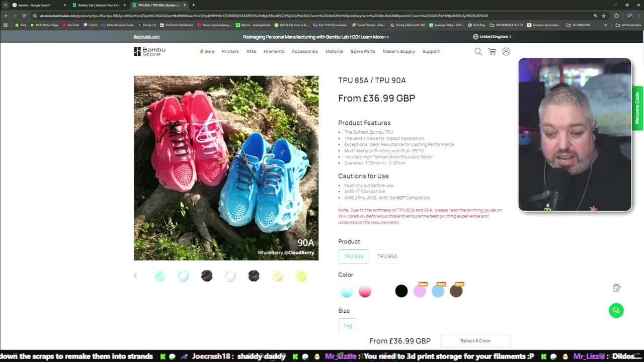Open the green live chat bubble

point(616,310)
